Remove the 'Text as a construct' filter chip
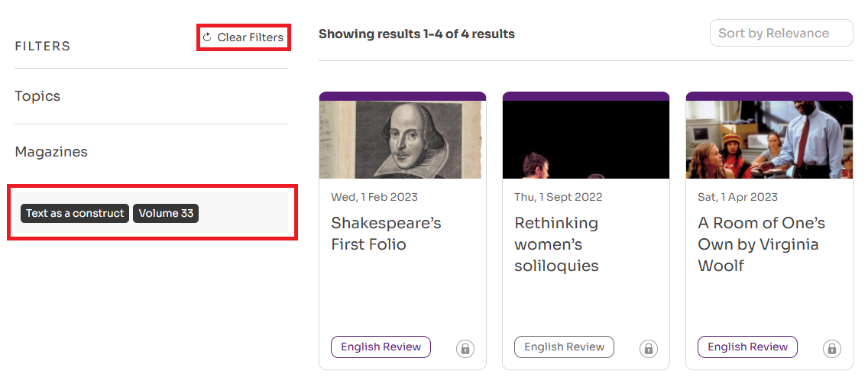This screenshot has width=868, height=384. click(x=75, y=213)
